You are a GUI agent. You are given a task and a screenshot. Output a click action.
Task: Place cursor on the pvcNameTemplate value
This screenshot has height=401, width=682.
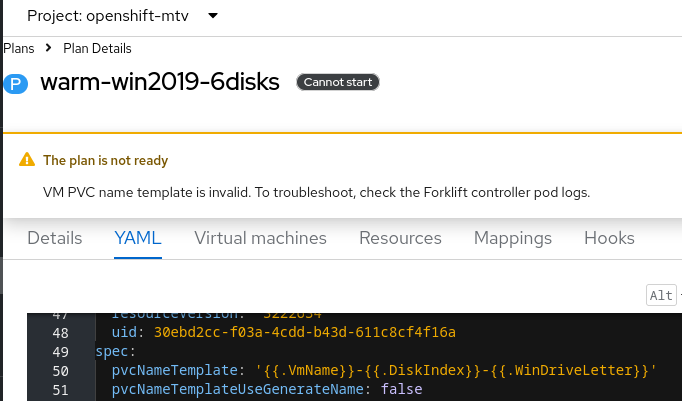tap(456, 370)
